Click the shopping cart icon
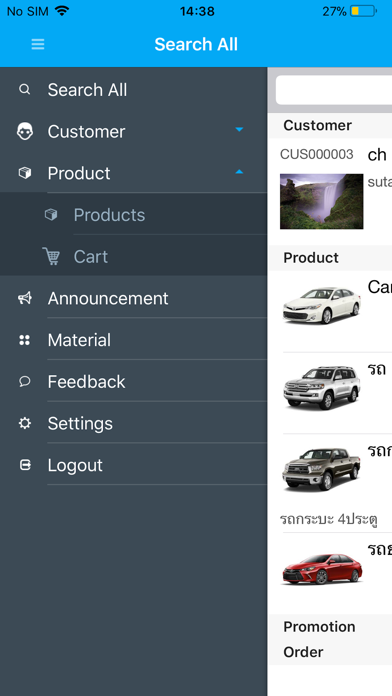The image size is (392, 696). coord(51,256)
